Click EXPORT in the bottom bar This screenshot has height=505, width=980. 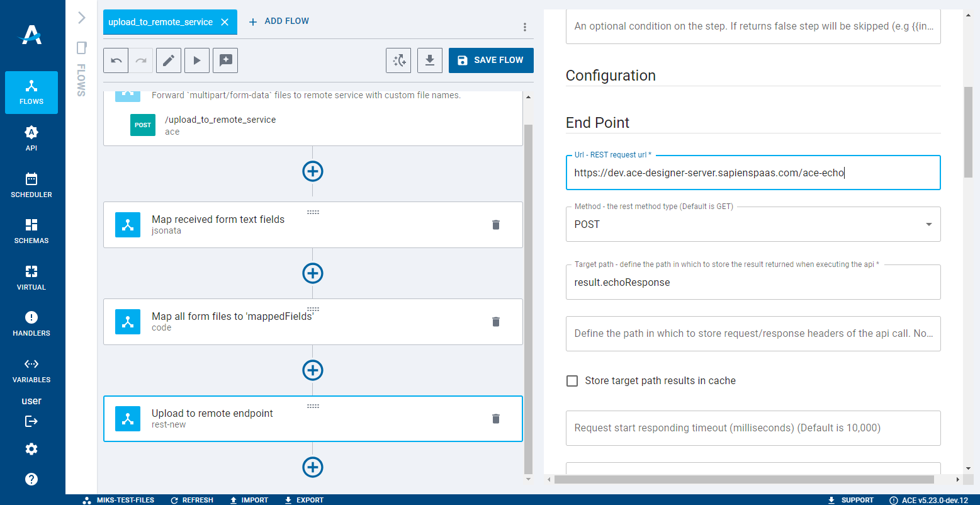point(304,499)
